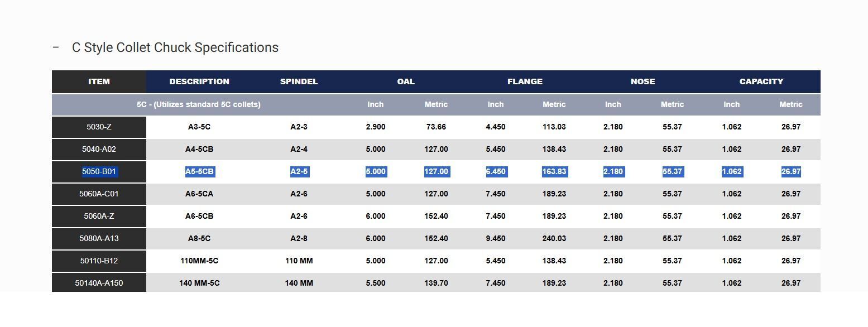868x327 pixels.
Task: Click the 5C standard collets subheader row
Action: (436, 104)
